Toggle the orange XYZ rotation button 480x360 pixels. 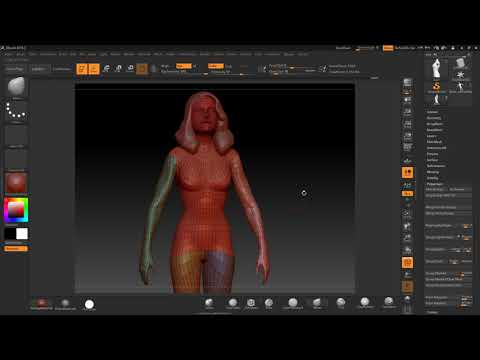[407, 194]
